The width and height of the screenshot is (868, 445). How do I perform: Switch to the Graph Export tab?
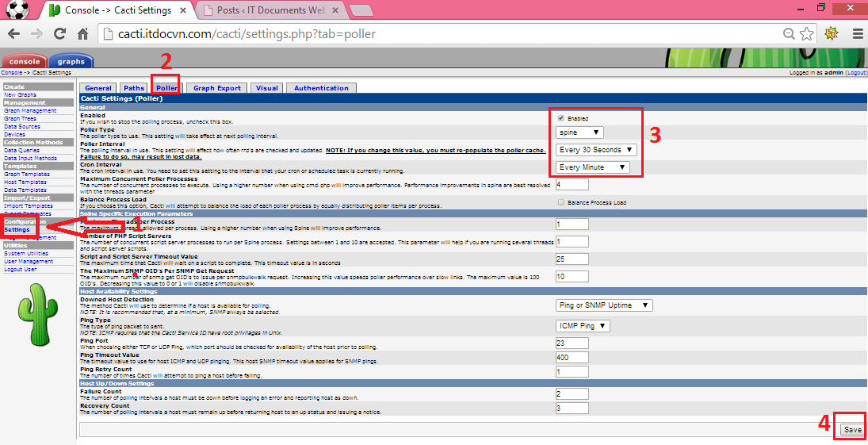click(217, 88)
